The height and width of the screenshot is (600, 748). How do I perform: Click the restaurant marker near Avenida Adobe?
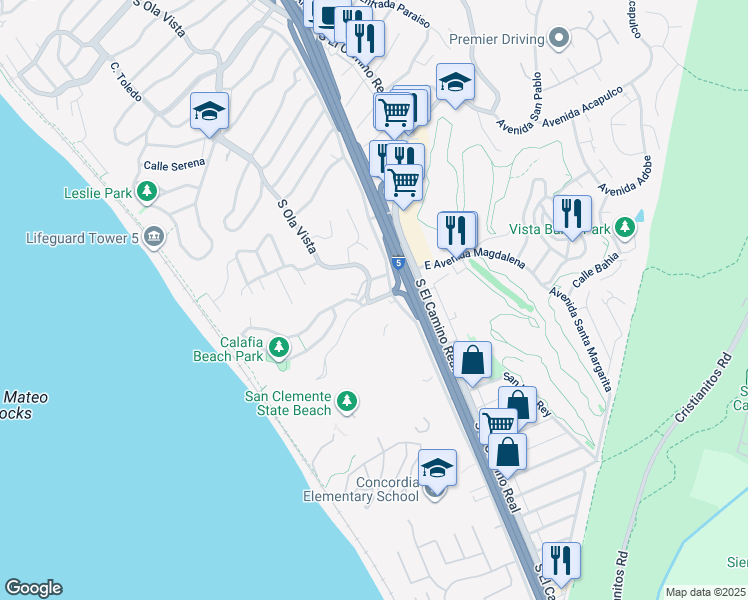click(x=572, y=218)
